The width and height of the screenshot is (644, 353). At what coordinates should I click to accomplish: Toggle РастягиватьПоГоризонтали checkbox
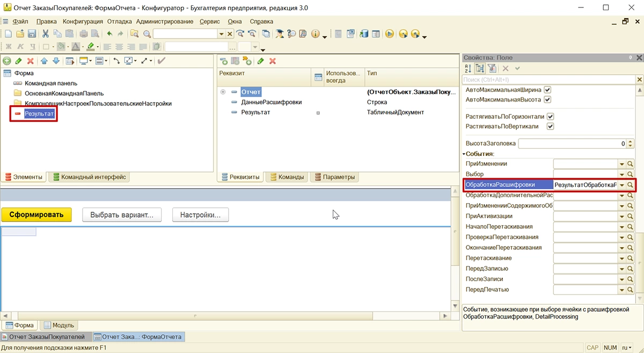tap(550, 116)
